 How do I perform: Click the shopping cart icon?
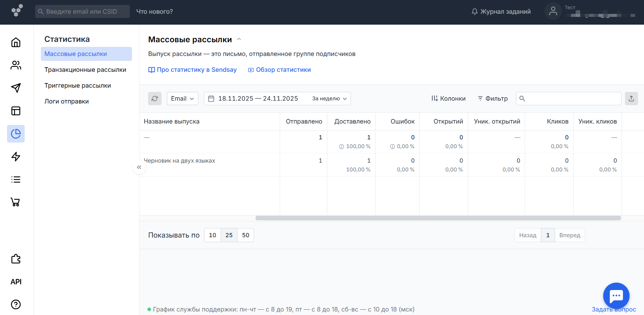(16, 202)
